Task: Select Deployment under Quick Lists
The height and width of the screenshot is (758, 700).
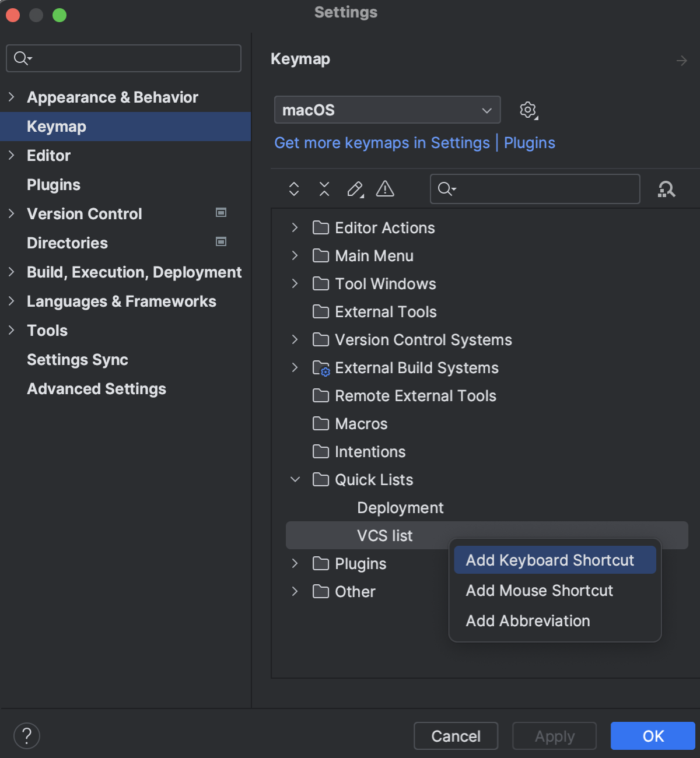Action: pyautogui.click(x=400, y=507)
